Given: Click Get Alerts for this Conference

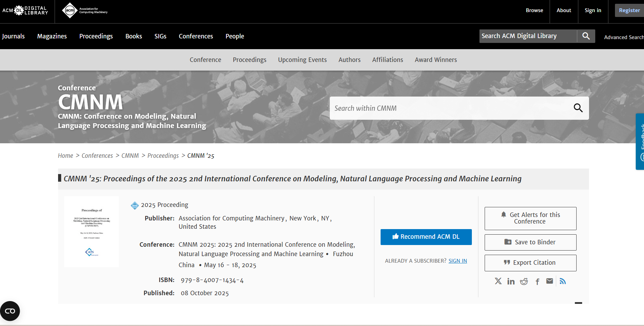Looking at the screenshot, I should [x=530, y=218].
